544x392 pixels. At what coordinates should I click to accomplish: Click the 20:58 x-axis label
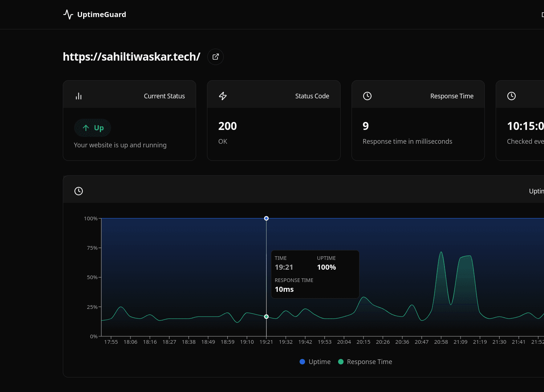pyautogui.click(x=441, y=342)
